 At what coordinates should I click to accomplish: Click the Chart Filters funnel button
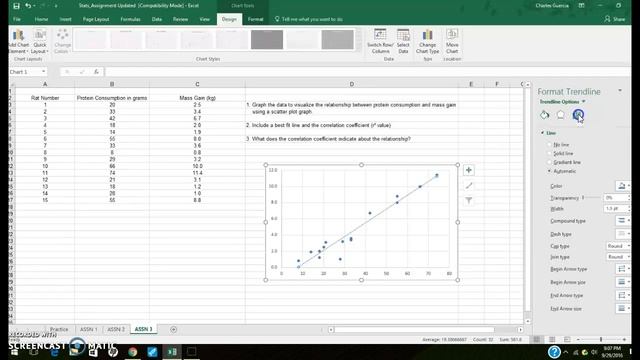click(x=469, y=200)
